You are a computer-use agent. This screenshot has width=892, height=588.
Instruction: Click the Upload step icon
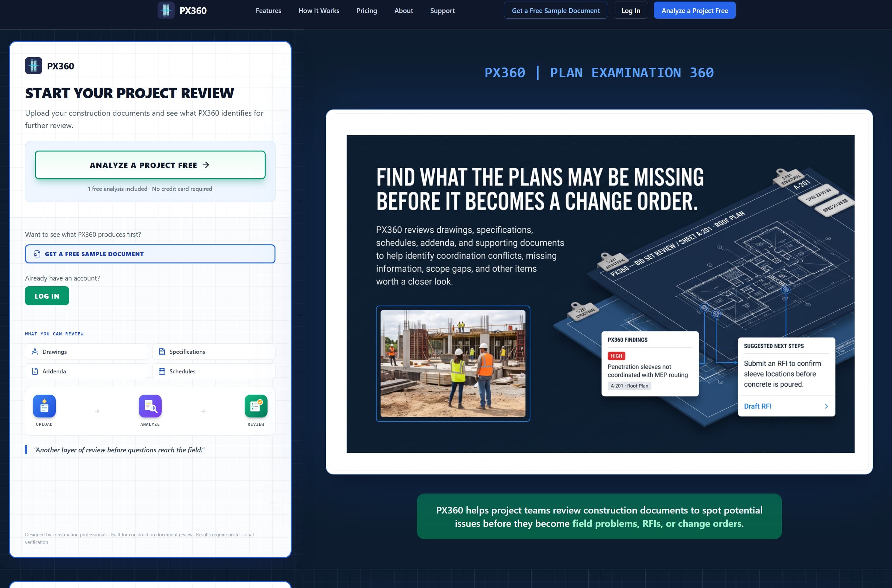coord(44,406)
